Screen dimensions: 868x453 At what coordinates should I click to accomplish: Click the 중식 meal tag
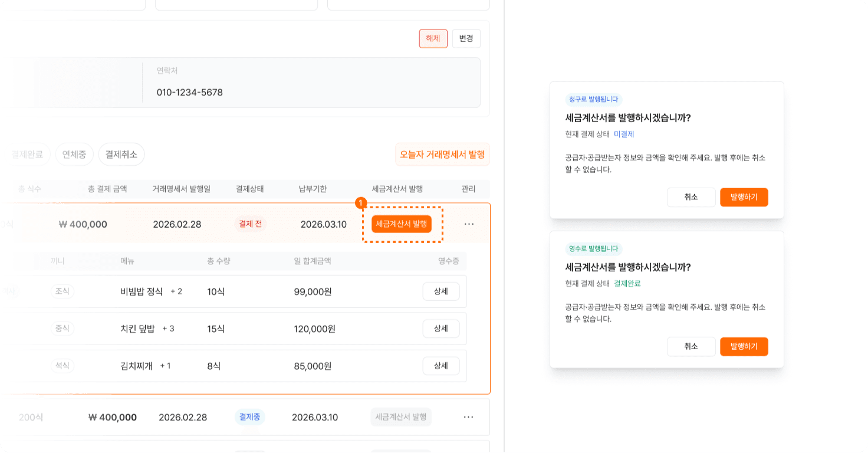click(x=63, y=329)
